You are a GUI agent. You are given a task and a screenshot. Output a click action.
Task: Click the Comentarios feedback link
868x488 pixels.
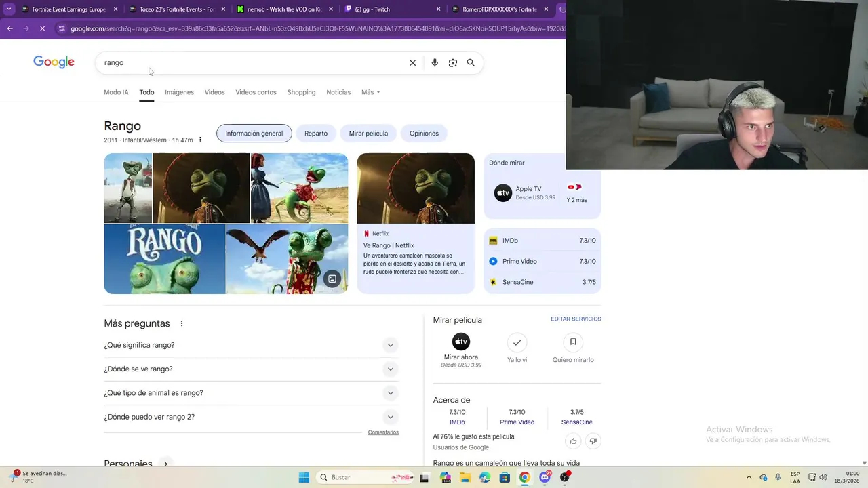tap(383, 432)
